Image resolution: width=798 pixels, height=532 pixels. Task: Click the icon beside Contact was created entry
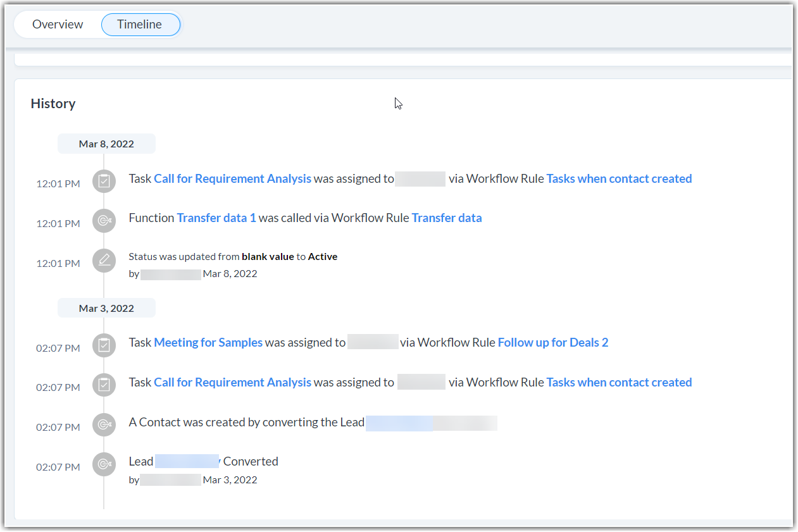coord(104,424)
